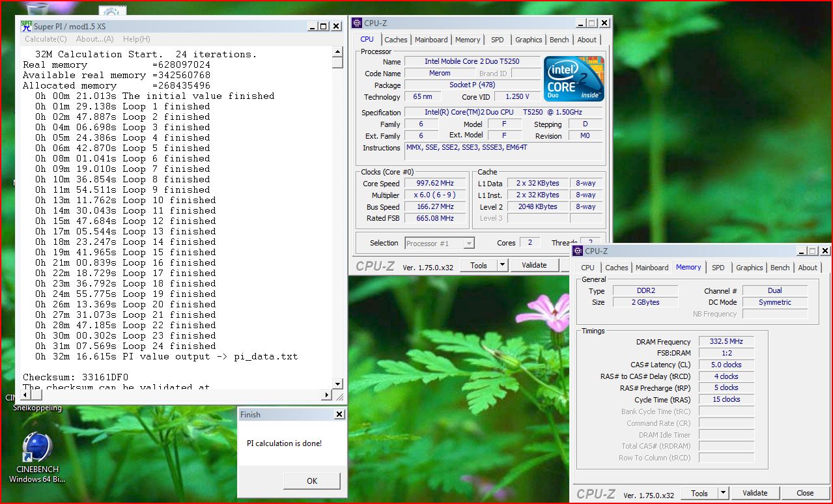
Task: Click the Tools button in the CPU window
Action: point(479,265)
